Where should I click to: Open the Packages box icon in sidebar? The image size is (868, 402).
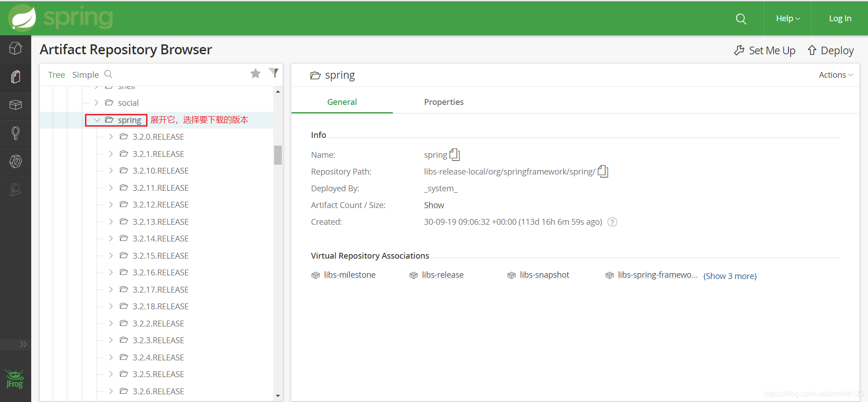pos(15,105)
